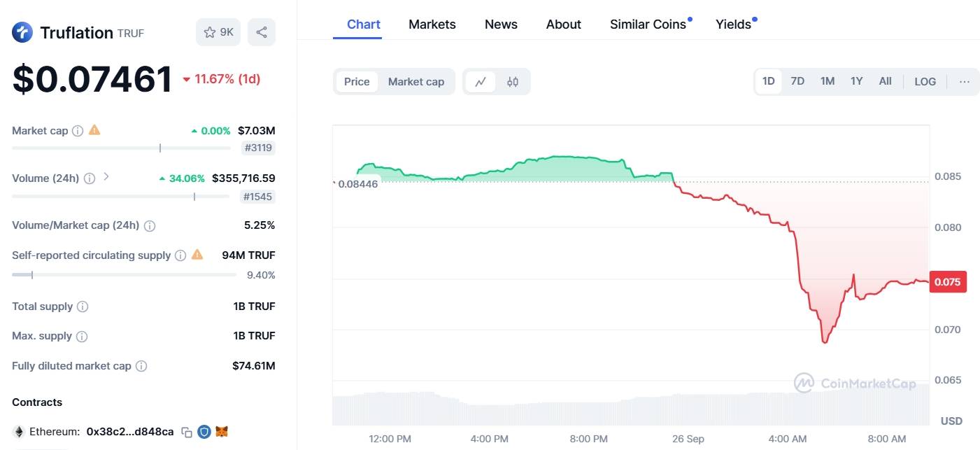Open the chart's three-dot more options
This screenshot has width=980, height=450.
click(x=965, y=81)
